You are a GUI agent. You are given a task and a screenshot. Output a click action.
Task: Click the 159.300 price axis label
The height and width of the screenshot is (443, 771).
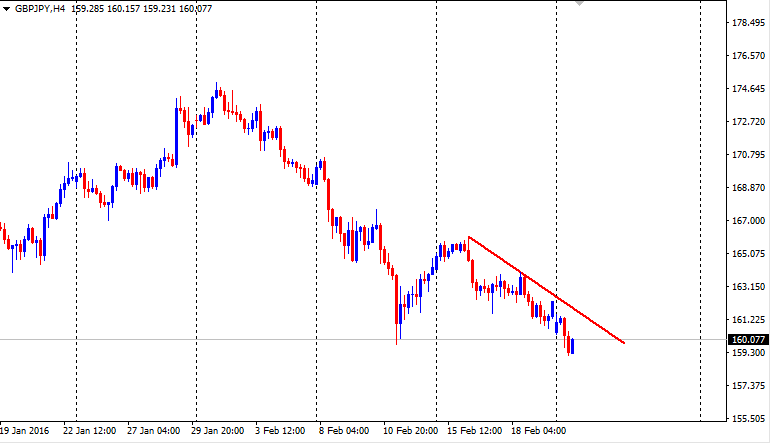tap(748, 353)
